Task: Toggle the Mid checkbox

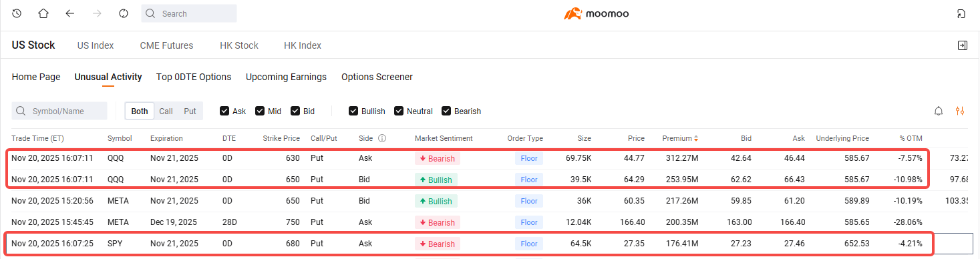Action: pyautogui.click(x=260, y=111)
